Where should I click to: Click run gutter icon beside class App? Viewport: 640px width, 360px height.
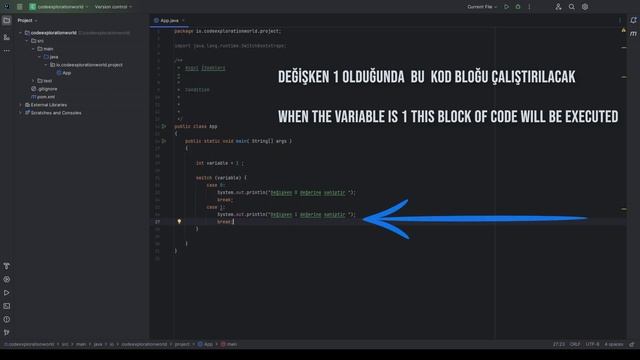pos(164,127)
